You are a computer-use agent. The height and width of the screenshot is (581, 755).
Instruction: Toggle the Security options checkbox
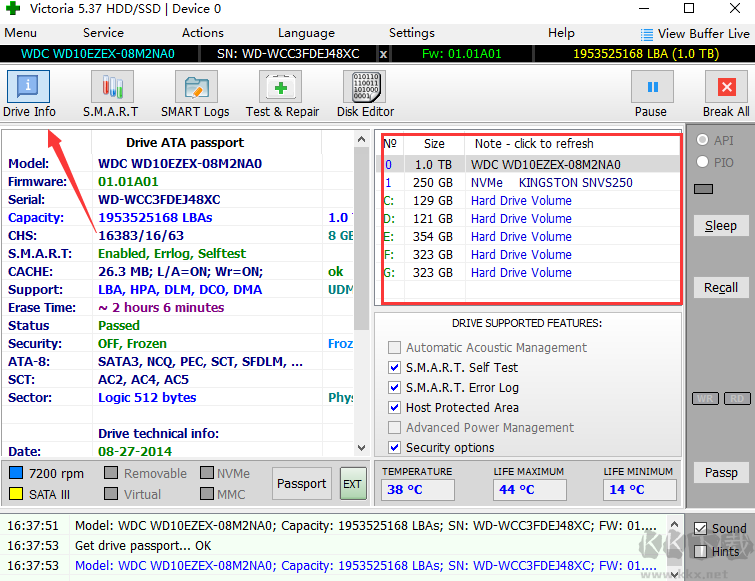(x=395, y=448)
